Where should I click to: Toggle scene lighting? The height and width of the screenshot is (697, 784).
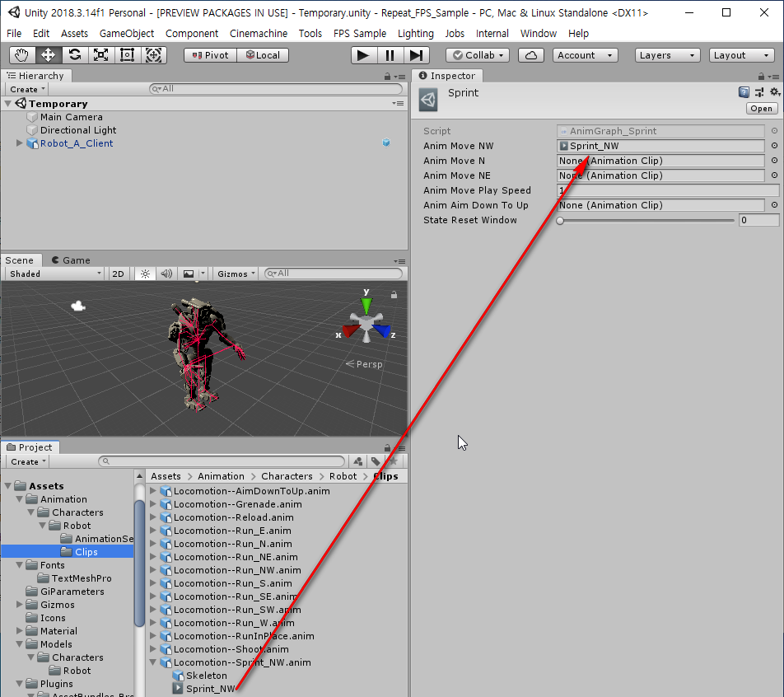tap(145, 274)
